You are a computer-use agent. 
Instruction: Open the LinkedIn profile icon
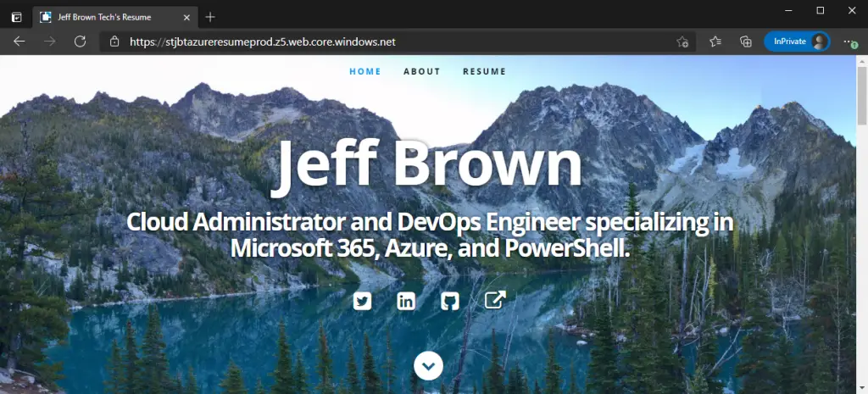[x=406, y=301]
